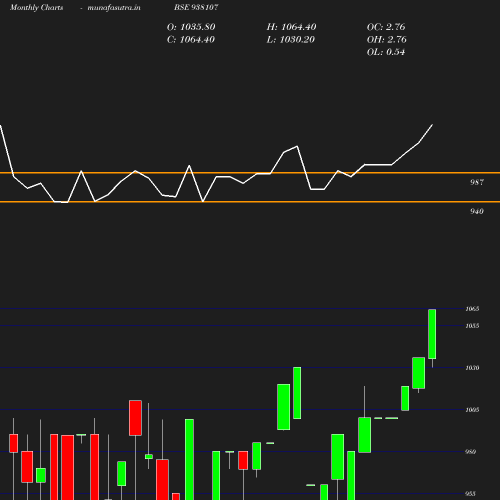This screenshot has height=500, width=500.
Task: Click the latest tall green candle reaching 1065
Action: [432, 334]
